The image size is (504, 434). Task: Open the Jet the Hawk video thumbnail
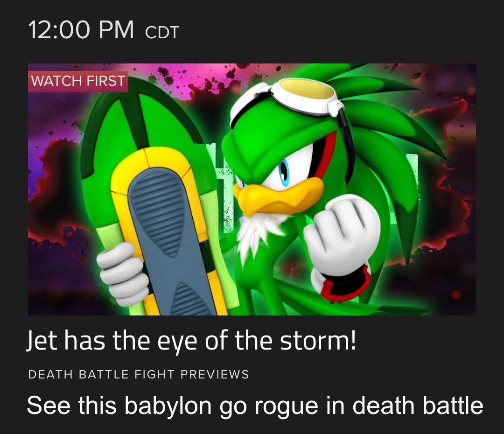point(252,189)
